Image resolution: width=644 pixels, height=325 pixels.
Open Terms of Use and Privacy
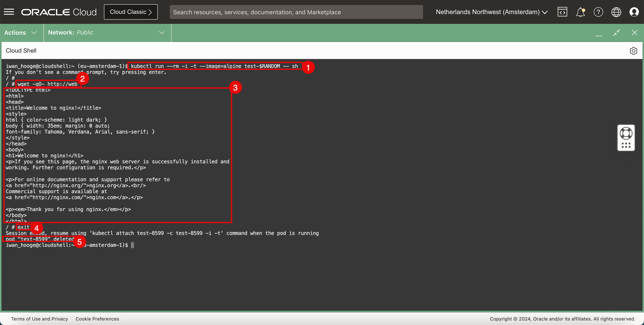(39, 319)
